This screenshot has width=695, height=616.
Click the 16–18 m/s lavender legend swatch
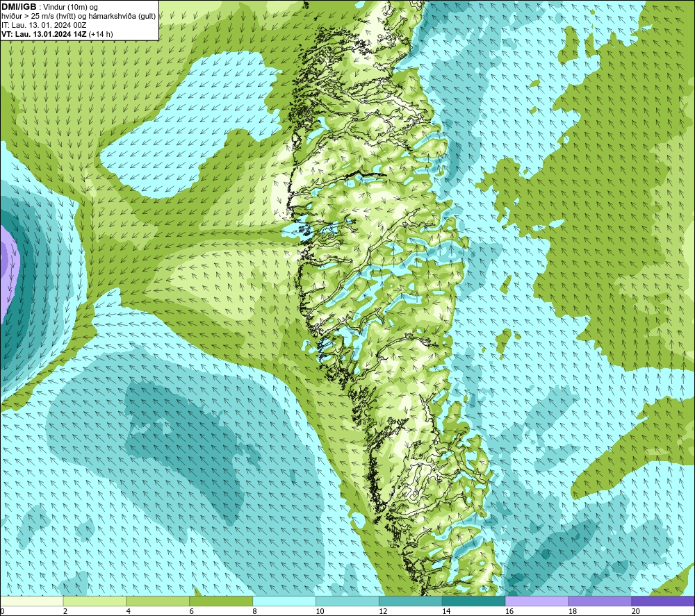pos(537,601)
